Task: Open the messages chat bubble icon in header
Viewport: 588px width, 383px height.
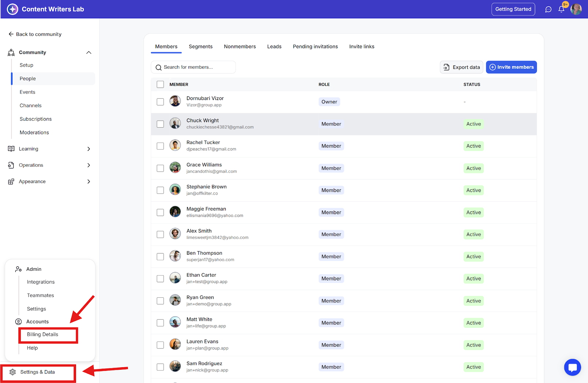Action: (x=548, y=9)
